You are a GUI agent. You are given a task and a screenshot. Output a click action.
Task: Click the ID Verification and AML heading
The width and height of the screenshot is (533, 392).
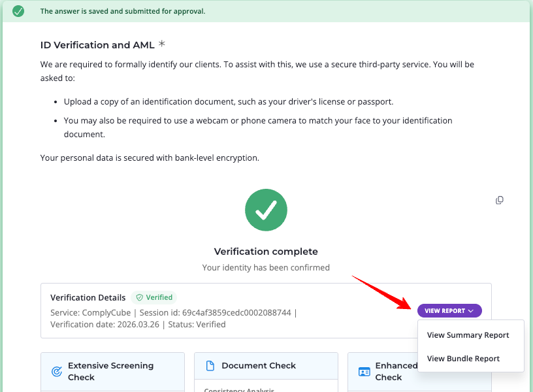[x=97, y=45]
